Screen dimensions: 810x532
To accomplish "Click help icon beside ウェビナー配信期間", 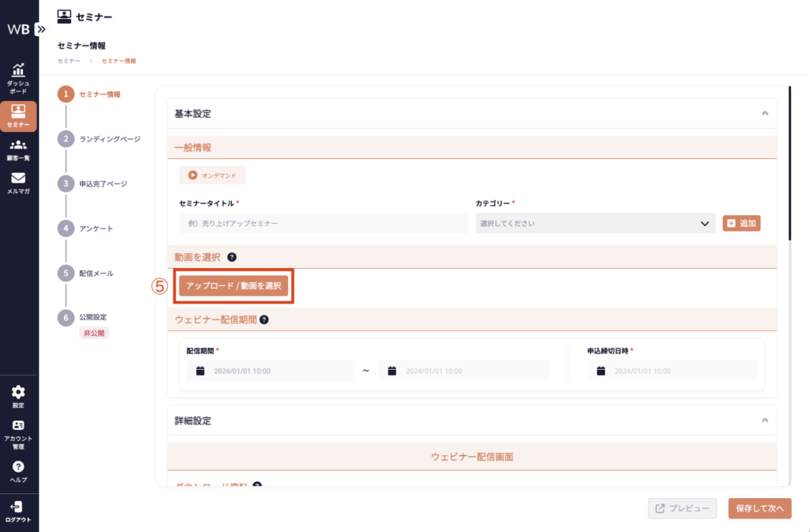I will [x=264, y=320].
